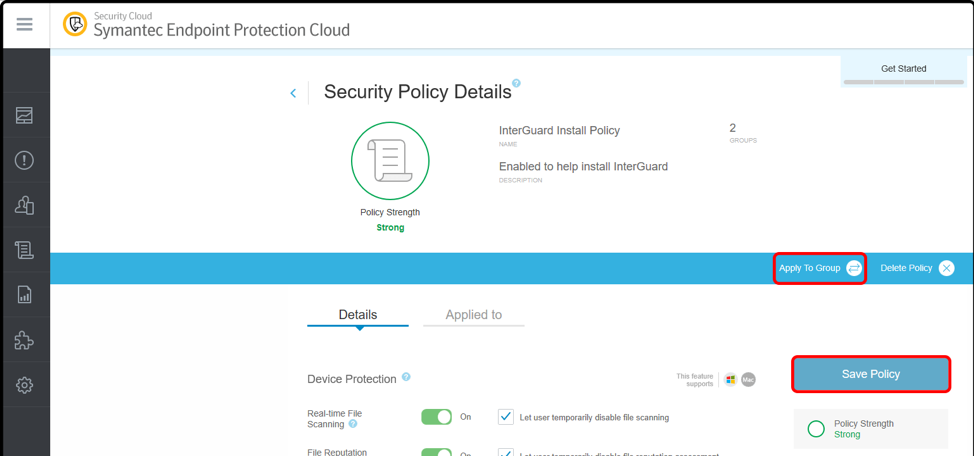Viewport: 974px width, 456px height.
Task: Click the Symantec shield logo
Action: pos(75,24)
